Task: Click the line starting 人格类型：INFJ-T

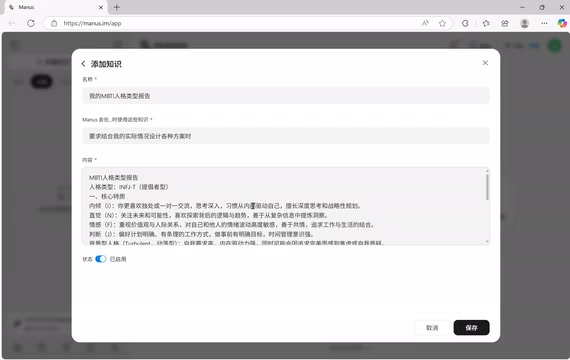Action: (129, 187)
